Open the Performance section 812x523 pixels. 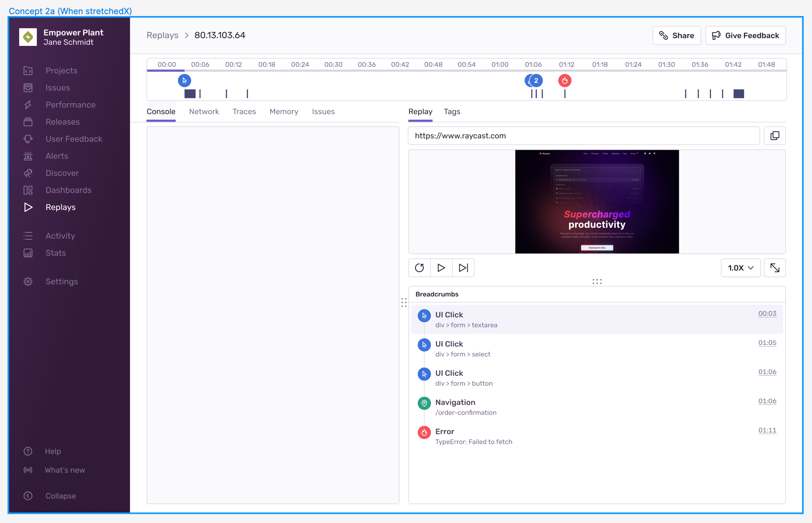click(70, 104)
